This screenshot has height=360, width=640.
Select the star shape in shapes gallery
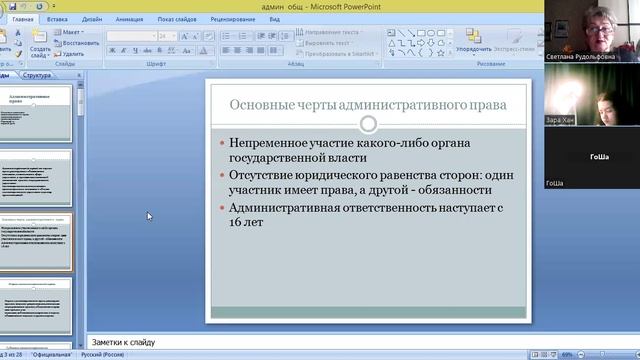click(x=441, y=53)
